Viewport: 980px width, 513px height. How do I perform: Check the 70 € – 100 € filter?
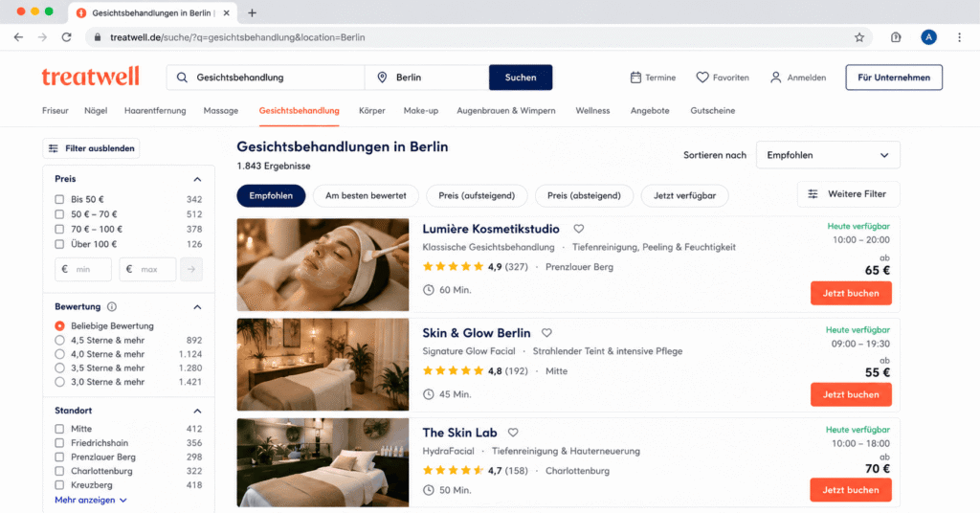[59, 230]
